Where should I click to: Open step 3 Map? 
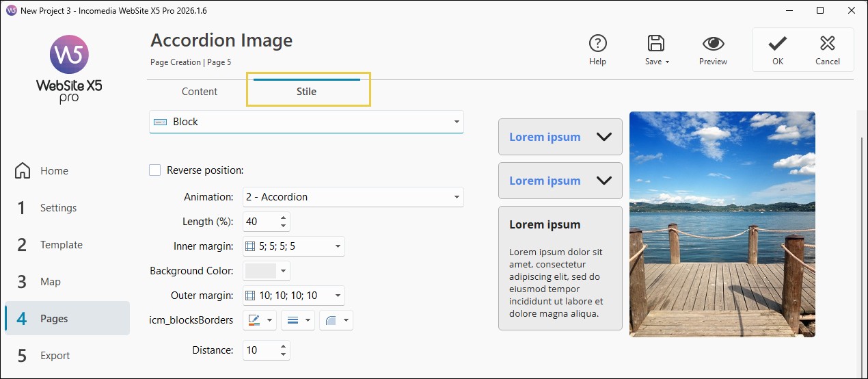click(67, 282)
